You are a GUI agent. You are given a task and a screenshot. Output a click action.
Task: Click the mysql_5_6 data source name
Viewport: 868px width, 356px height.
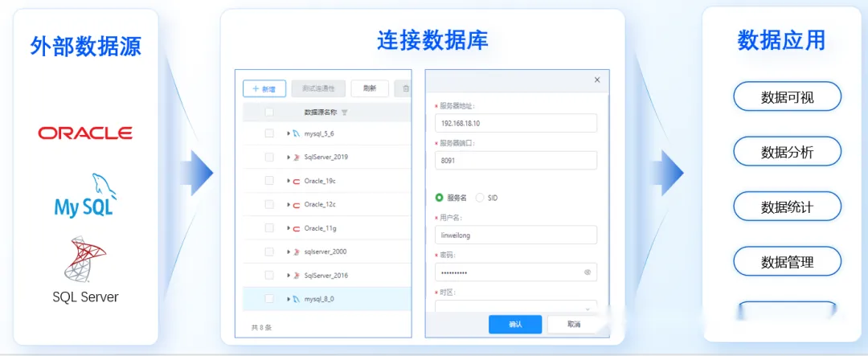coord(319,133)
